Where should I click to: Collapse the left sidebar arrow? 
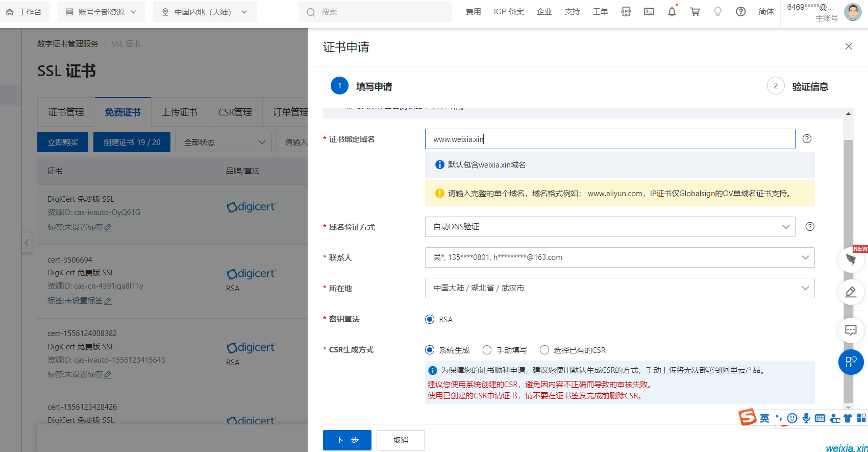(x=27, y=243)
